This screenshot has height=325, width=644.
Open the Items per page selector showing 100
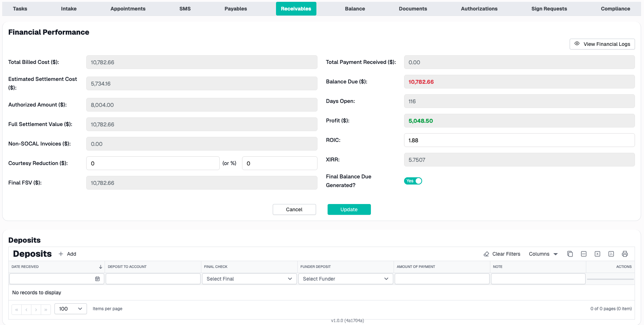[70, 309]
